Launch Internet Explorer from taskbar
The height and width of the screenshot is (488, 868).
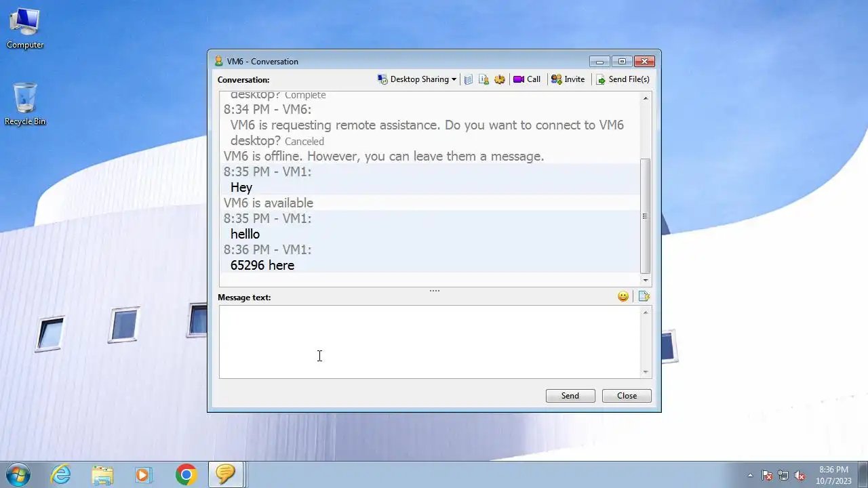[x=61, y=474]
